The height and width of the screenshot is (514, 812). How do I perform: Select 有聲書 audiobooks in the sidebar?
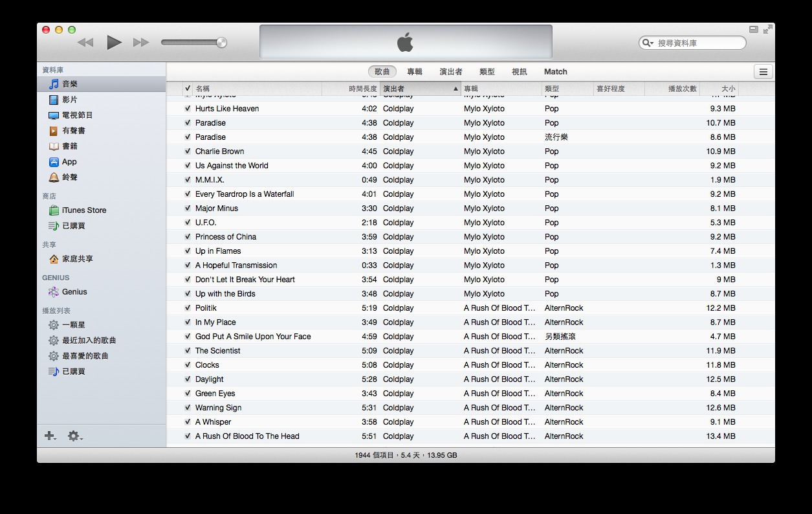coord(102,131)
